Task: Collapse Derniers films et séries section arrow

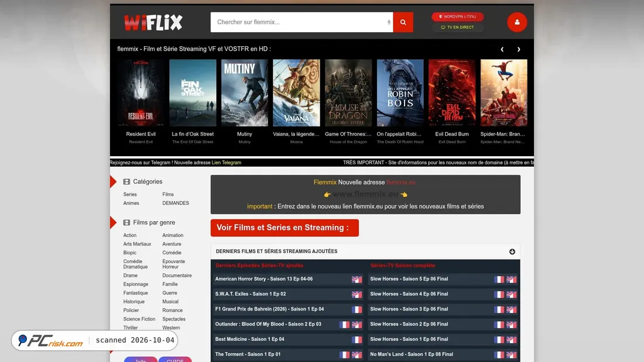Action: coord(512,251)
